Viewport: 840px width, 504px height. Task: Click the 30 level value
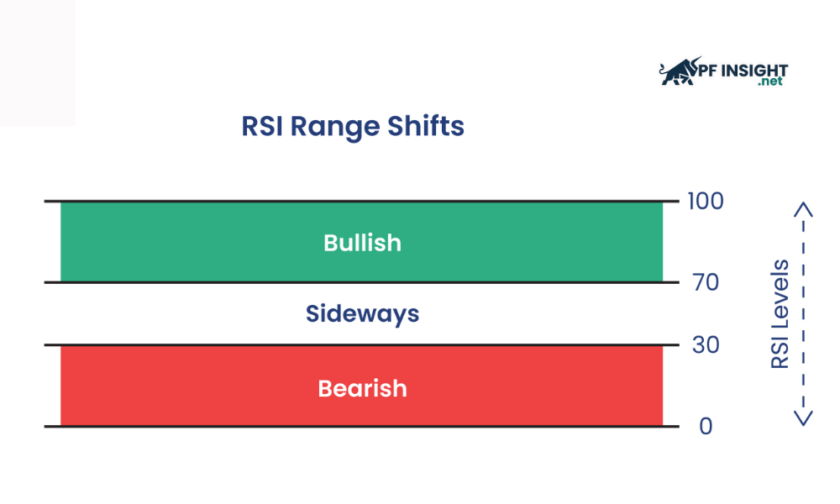(706, 344)
